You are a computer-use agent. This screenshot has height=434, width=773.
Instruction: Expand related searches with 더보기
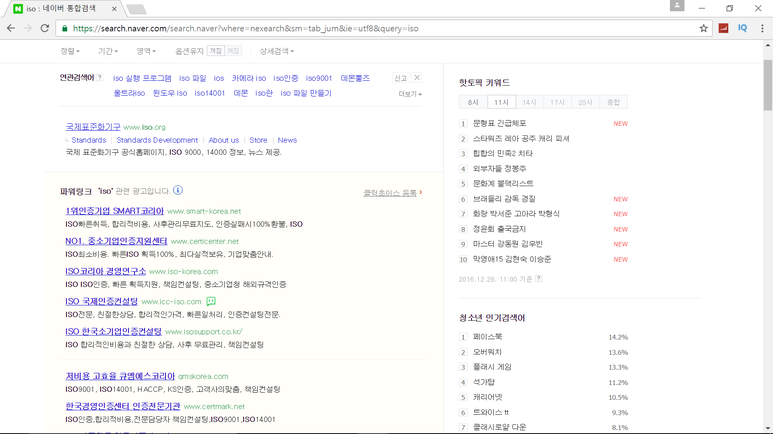point(410,94)
